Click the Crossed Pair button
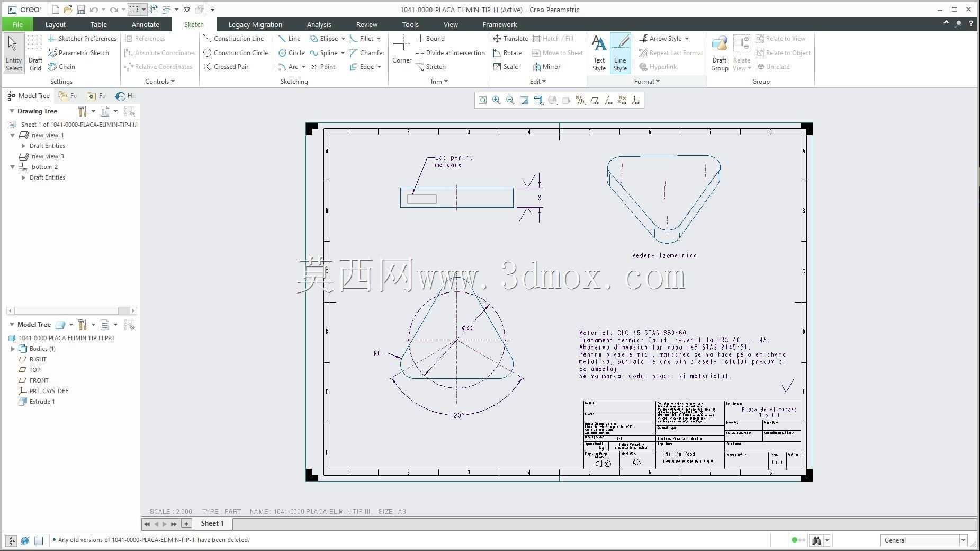 [x=226, y=67]
